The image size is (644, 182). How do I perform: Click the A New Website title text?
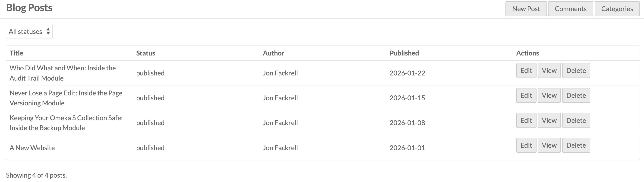[x=32, y=148]
